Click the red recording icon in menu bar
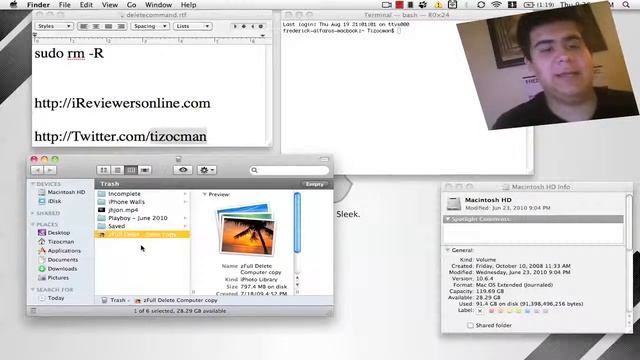The height and width of the screenshot is (360, 640). click(399, 5)
